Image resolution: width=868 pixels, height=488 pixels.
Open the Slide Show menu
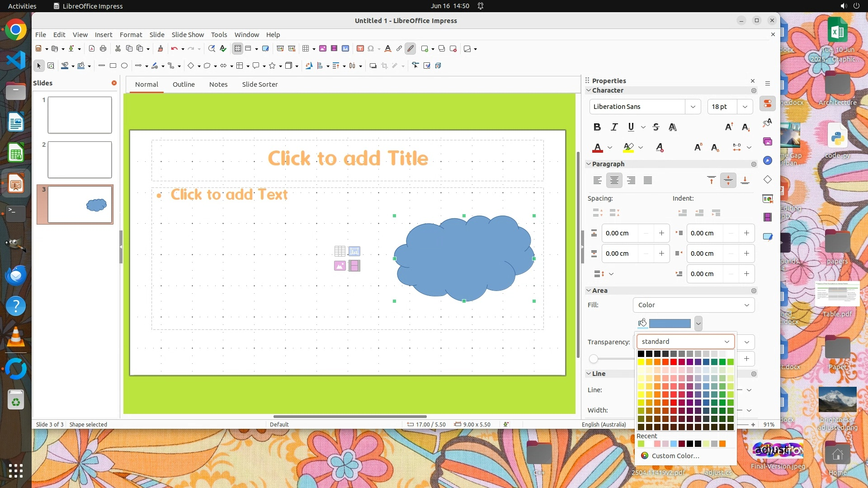point(188,35)
